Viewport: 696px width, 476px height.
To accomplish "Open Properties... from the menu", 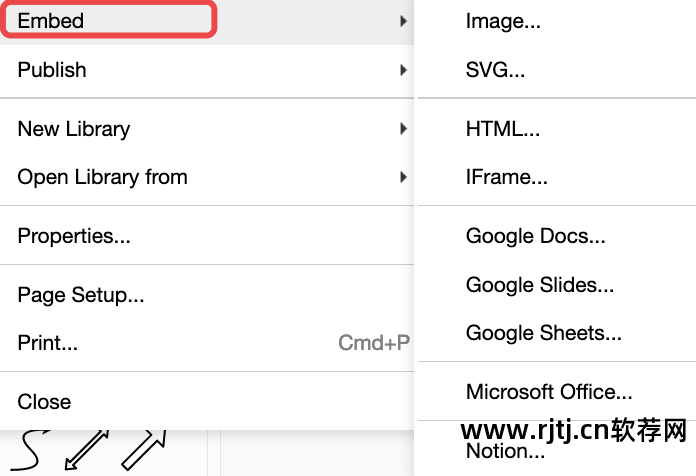I will pyautogui.click(x=74, y=237).
